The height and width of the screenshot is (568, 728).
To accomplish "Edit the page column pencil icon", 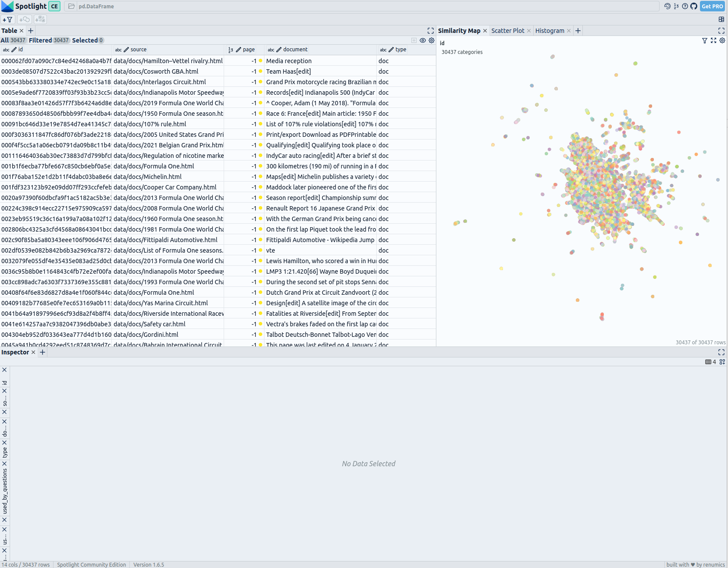I will (x=239, y=50).
